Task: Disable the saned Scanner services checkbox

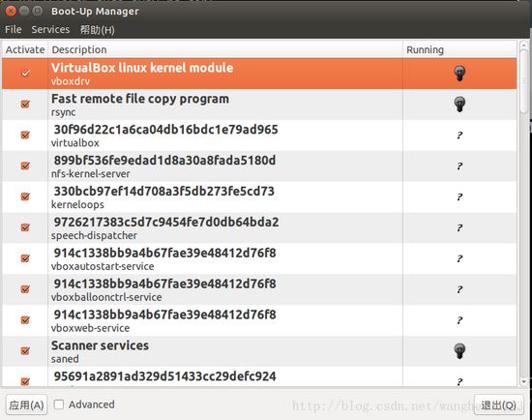Action: [25, 350]
